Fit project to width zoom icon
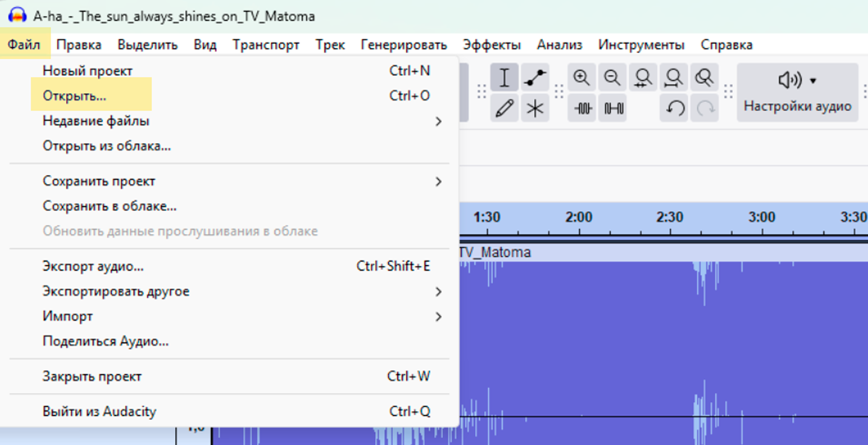 click(x=674, y=78)
